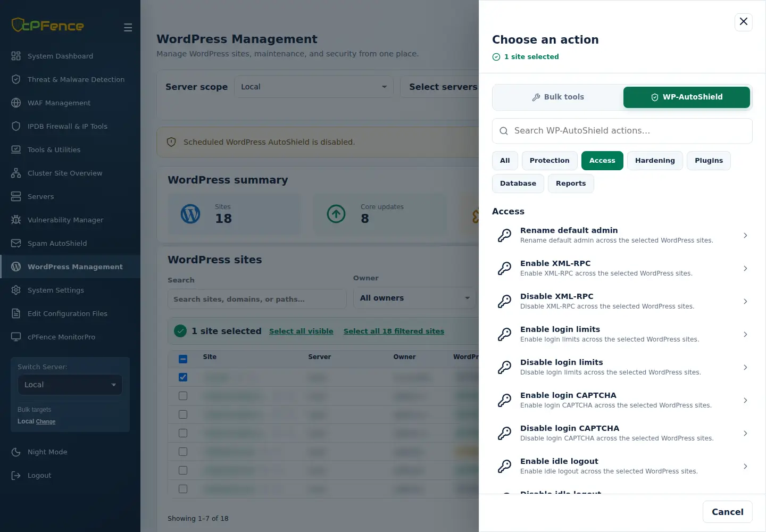The height and width of the screenshot is (532, 766).
Task: Open the Switch Server dropdown
Action: [70, 385]
